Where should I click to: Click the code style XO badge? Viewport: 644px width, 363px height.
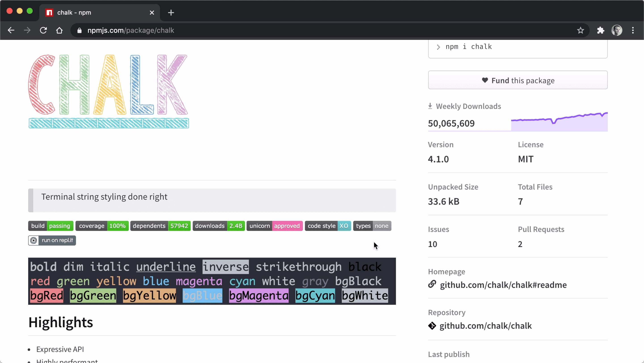tap(328, 226)
